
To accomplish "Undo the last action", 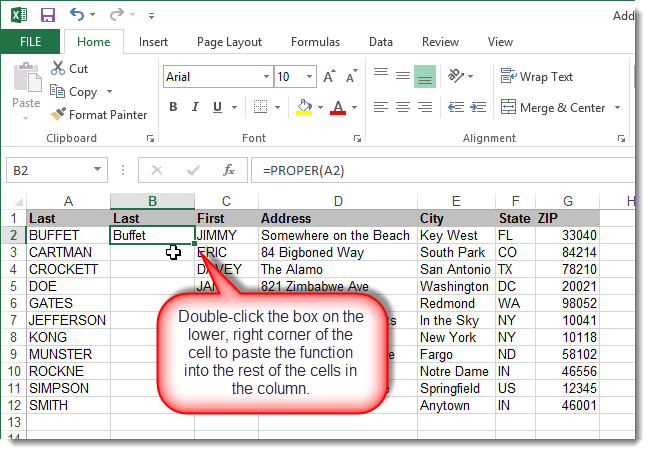I will click(x=77, y=15).
